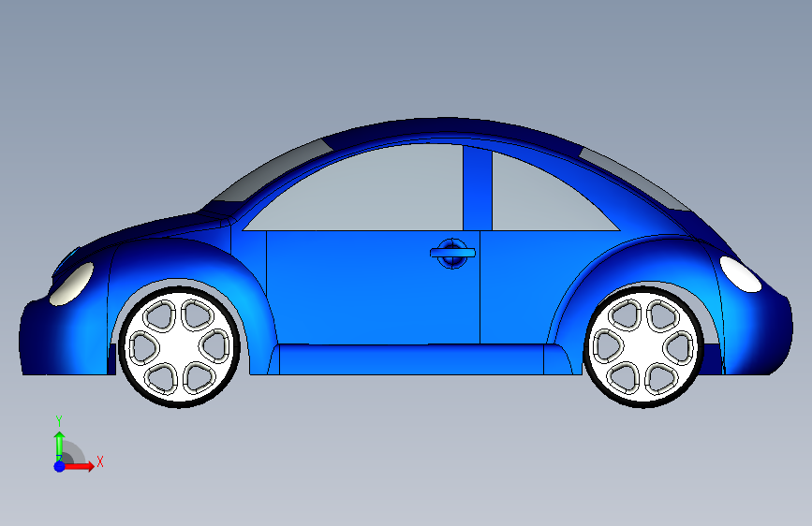Select the grey rear window surface
The height and width of the screenshot is (526, 812).
[634, 179]
